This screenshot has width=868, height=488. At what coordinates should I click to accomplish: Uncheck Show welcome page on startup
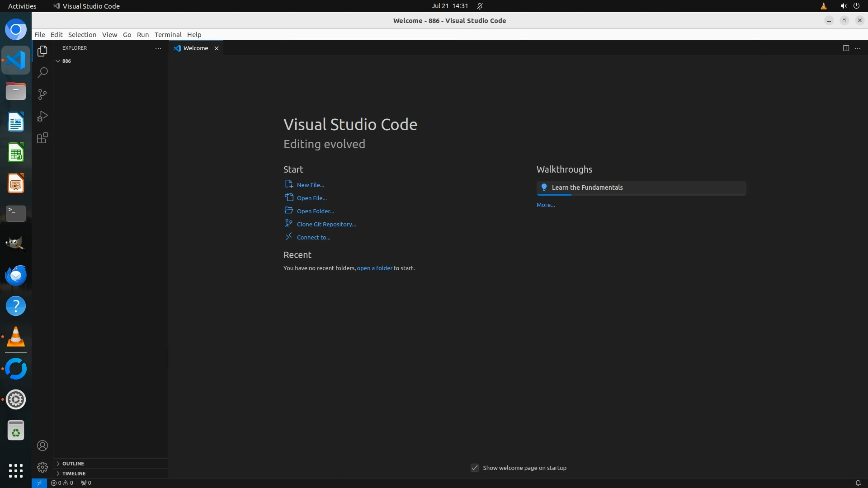pyautogui.click(x=474, y=468)
